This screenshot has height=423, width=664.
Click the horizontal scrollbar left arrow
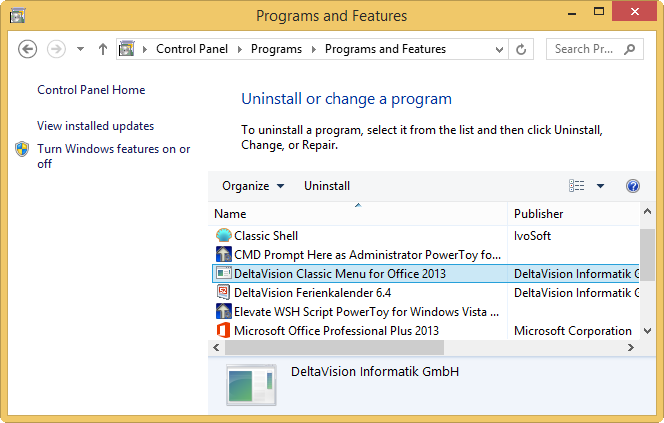(x=216, y=348)
